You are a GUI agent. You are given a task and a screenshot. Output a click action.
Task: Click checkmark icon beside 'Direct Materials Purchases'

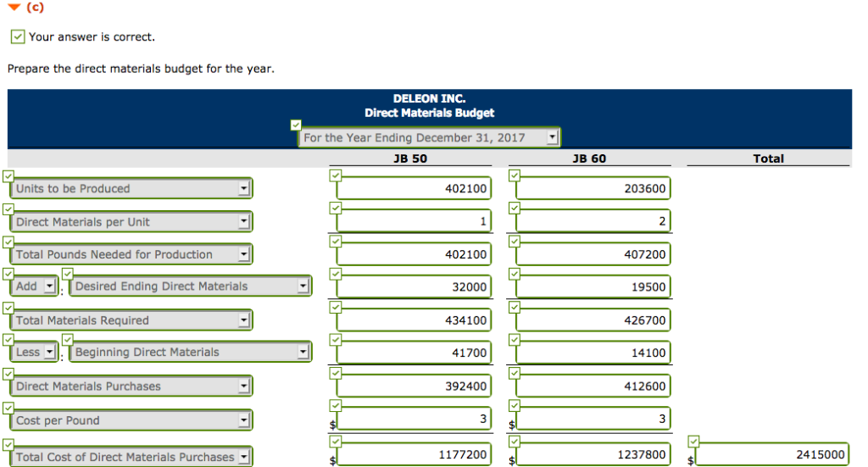[8, 374]
